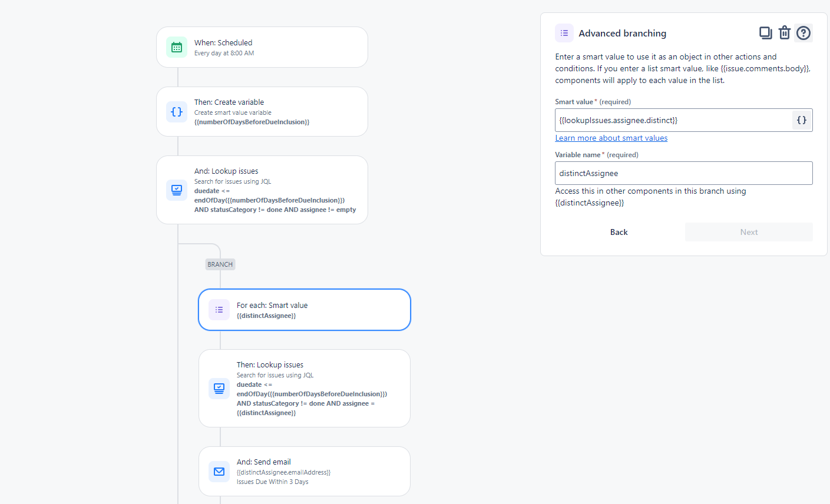The image size is (830, 504).
Task: Open the Learn more about smart values link
Action: pyautogui.click(x=611, y=138)
